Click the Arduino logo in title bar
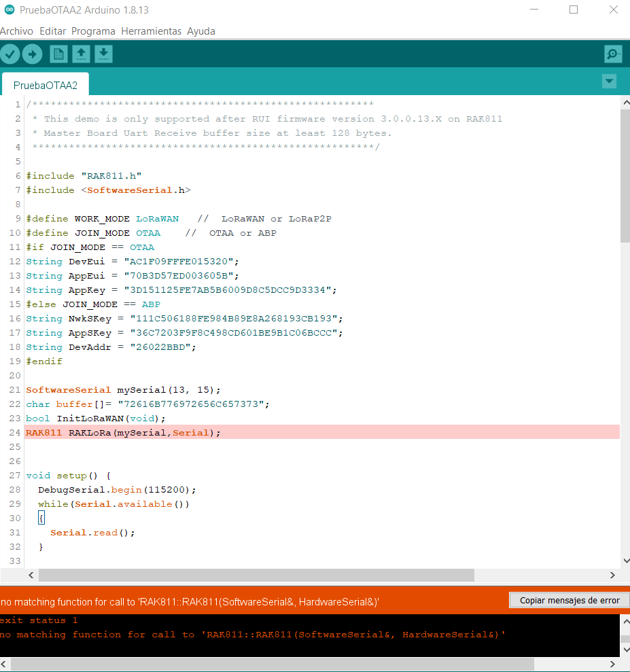The width and height of the screenshot is (630, 672). tap(9, 10)
